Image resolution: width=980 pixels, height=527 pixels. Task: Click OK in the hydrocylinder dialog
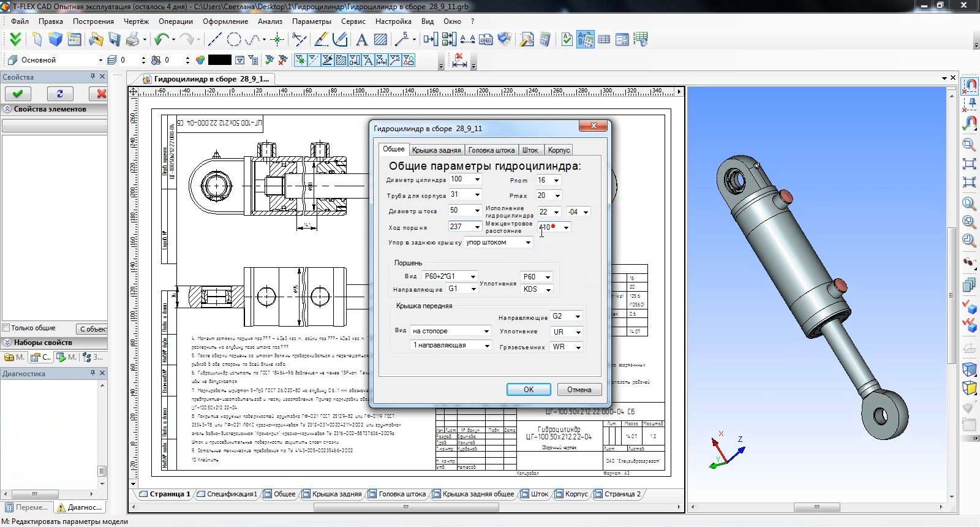pos(529,390)
